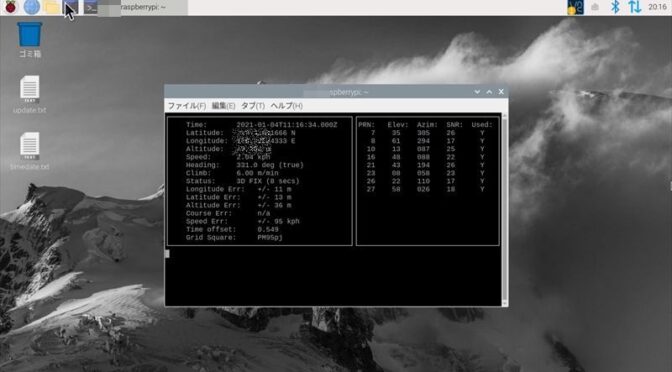Screen dimensions: 672x372
Task: Open the network connections tray icon
Action: click(x=635, y=7)
